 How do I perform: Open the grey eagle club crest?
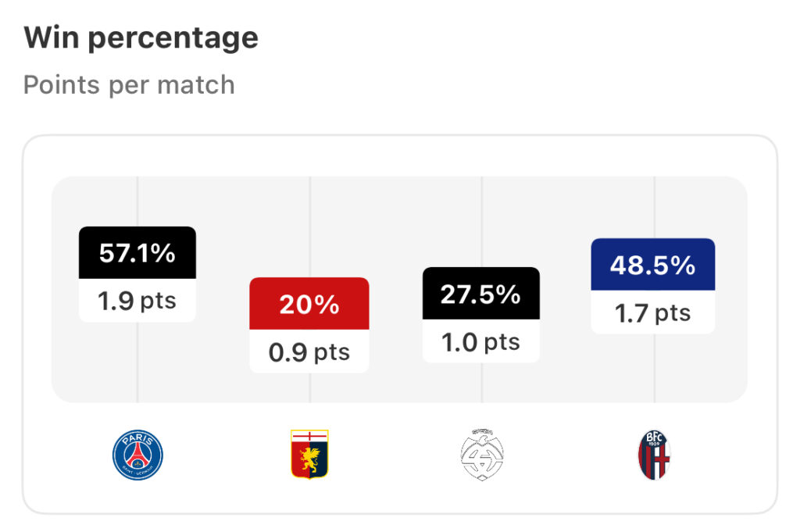(481, 455)
